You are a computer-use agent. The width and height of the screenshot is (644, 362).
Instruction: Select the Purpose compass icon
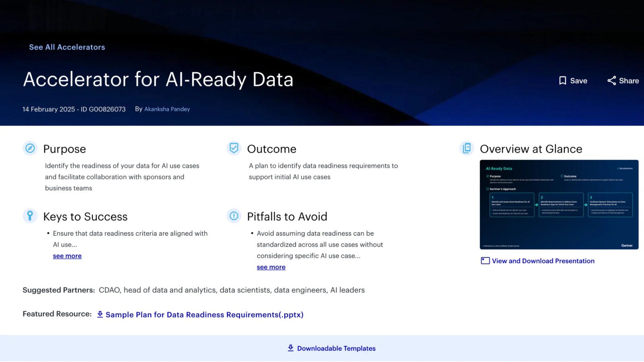tap(29, 148)
